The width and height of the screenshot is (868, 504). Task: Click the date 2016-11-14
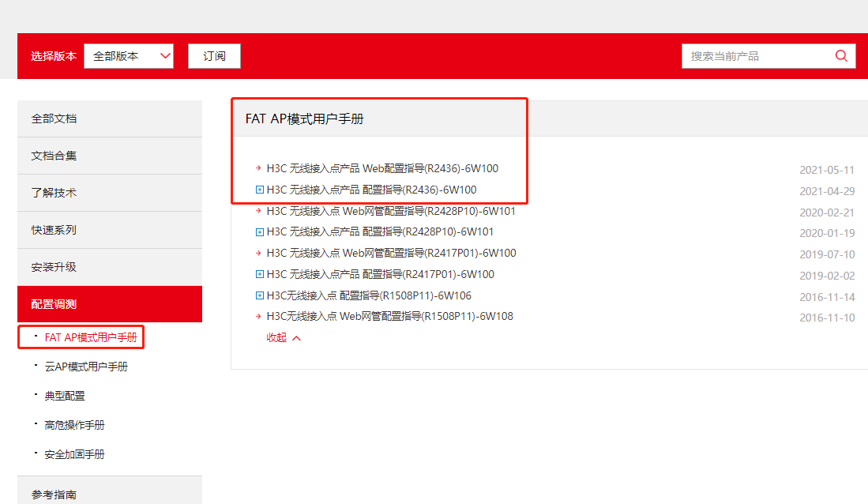(x=827, y=297)
